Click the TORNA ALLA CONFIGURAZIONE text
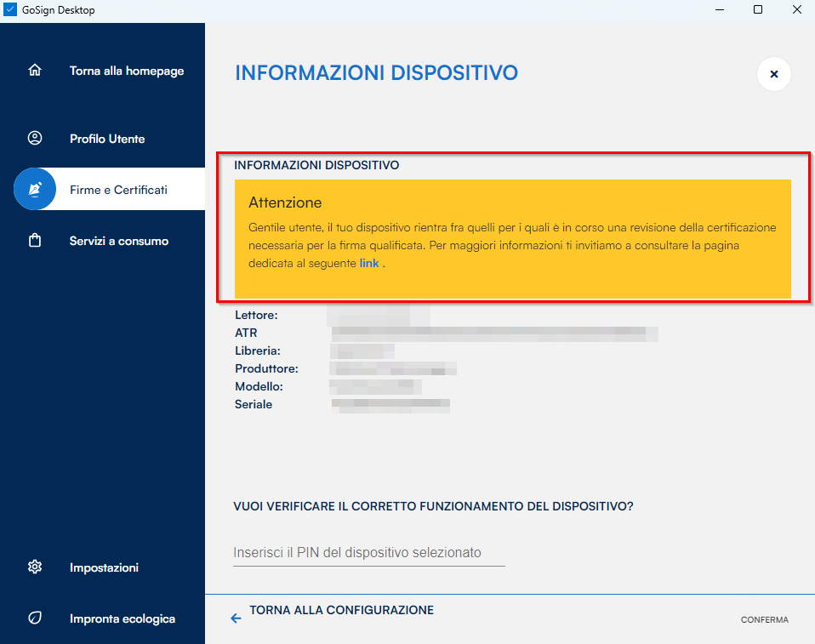Viewport: 815px width, 644px height. point(341,610)
